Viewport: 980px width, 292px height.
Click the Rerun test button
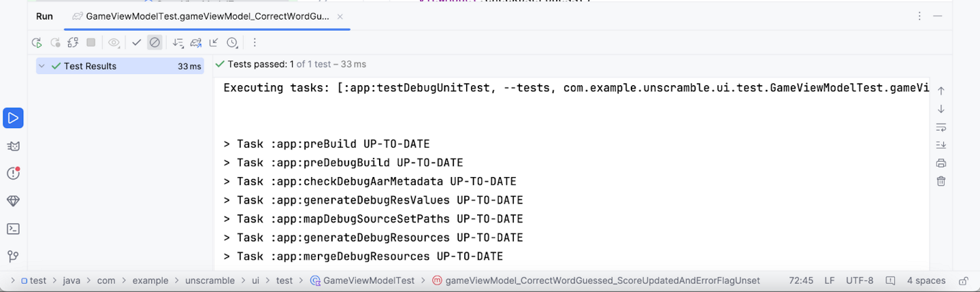37,43
